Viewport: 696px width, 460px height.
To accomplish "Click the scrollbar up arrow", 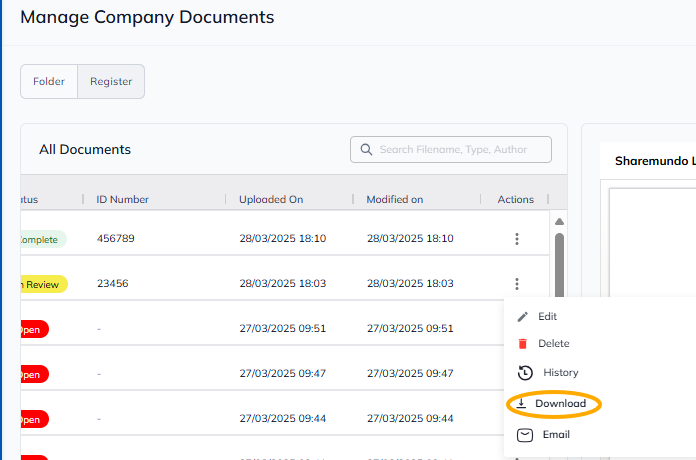I will point(559,221).
